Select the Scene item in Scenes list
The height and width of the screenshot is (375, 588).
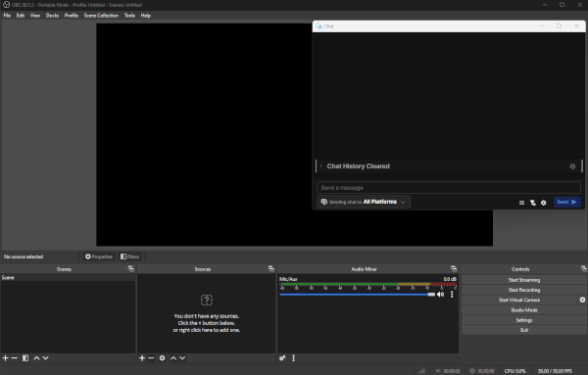point(68,278)
